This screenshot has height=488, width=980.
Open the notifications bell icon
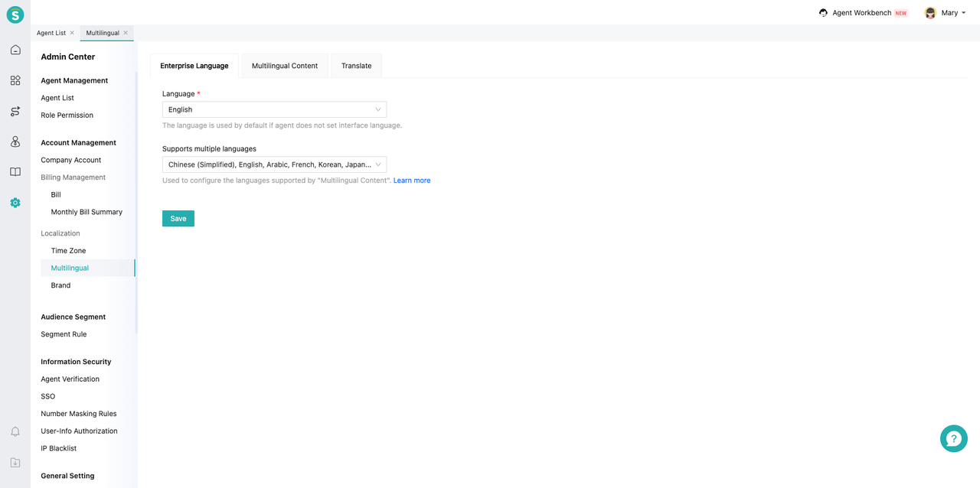point(15,432)
